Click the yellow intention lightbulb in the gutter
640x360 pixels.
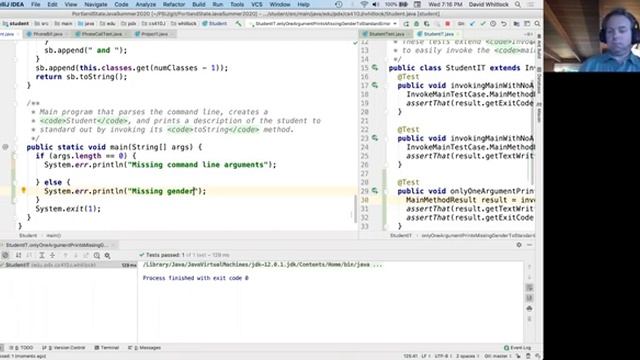(x=24, y=190)
